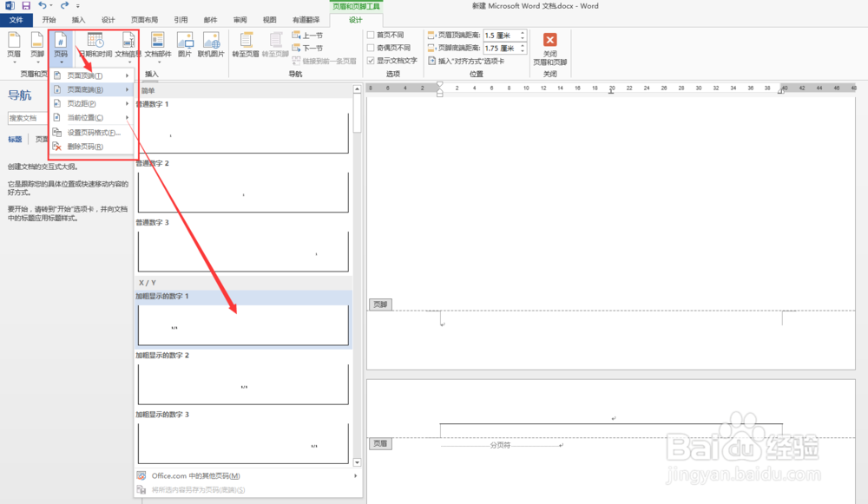Click 插入"对齐方式"选项卡 alignment tab
868x504 pixels.
466,61
